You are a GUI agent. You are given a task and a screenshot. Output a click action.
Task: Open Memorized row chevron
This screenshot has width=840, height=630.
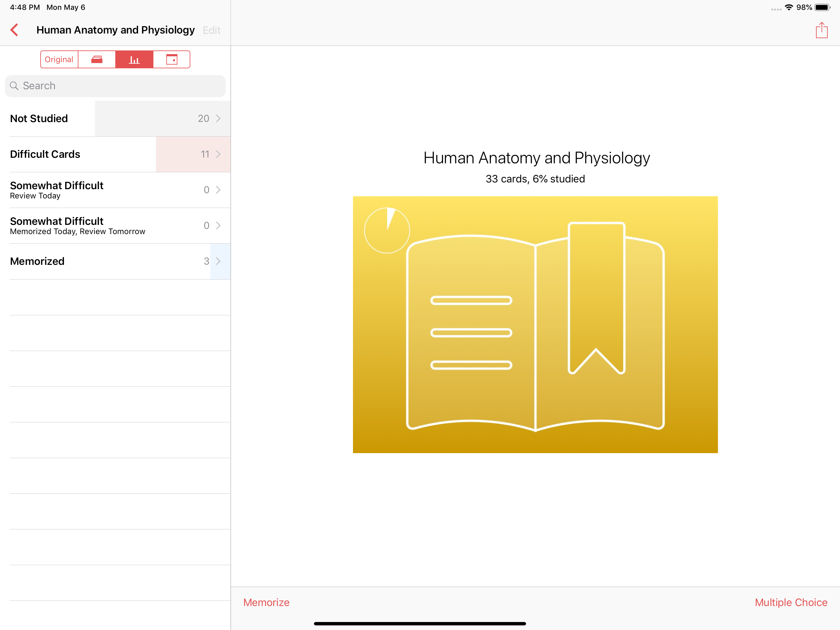(x=218, y=261)
